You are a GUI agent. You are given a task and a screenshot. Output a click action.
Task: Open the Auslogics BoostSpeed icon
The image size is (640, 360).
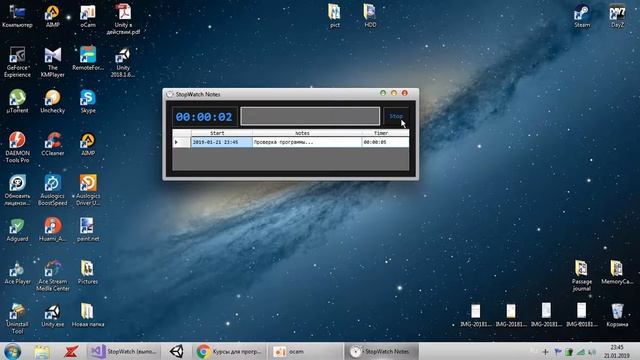click(53, 190)
